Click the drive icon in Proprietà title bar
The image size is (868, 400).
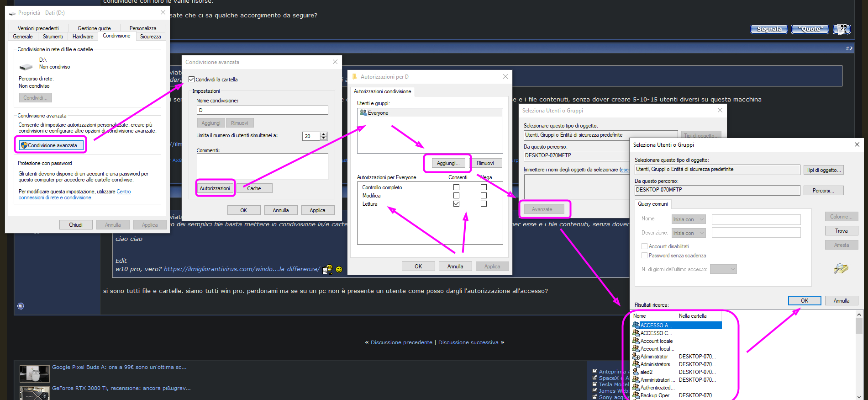tap(12, 13)
